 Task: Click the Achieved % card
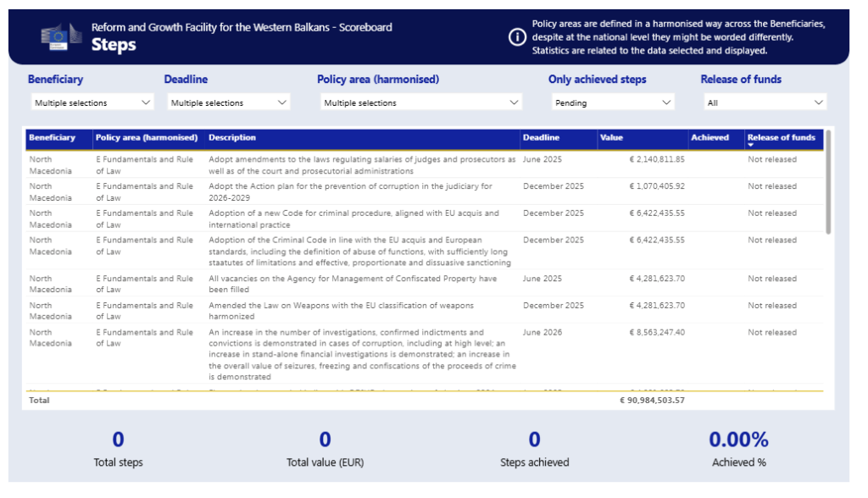click(738, 449)
